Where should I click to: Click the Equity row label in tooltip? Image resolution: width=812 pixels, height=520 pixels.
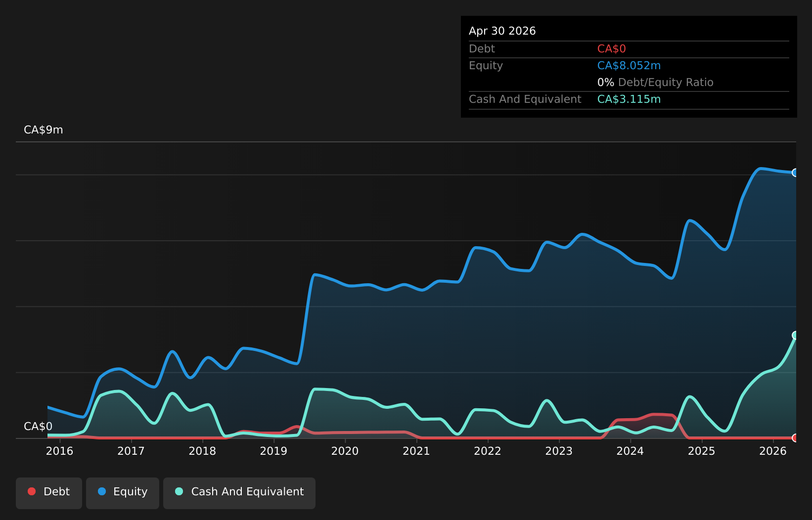pyautogui.click(x=486, y=66)
